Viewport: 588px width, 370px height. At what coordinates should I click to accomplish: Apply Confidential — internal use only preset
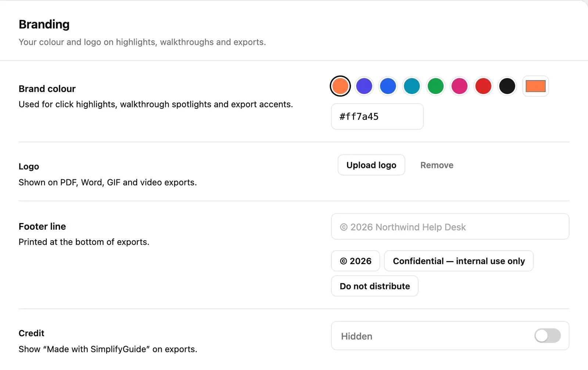pyautogui.click(x=459, y=261)
